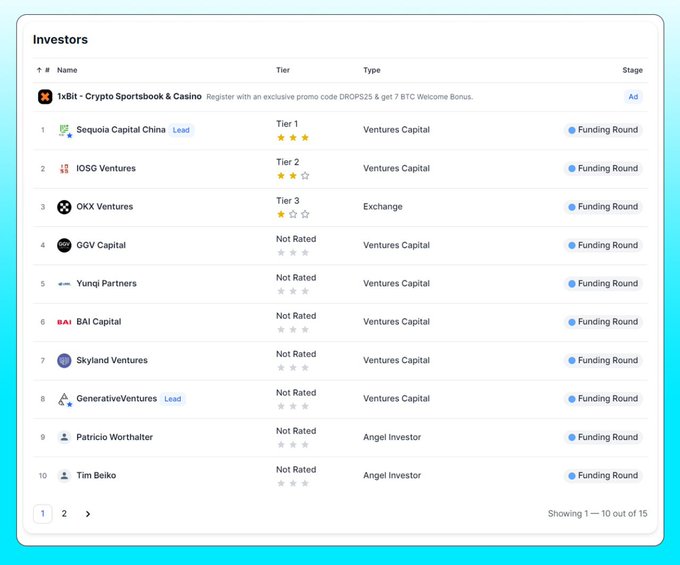Click the Patricio Worthalter avatar icon
This screenshot has height=565, width=680.
[64, 437]
